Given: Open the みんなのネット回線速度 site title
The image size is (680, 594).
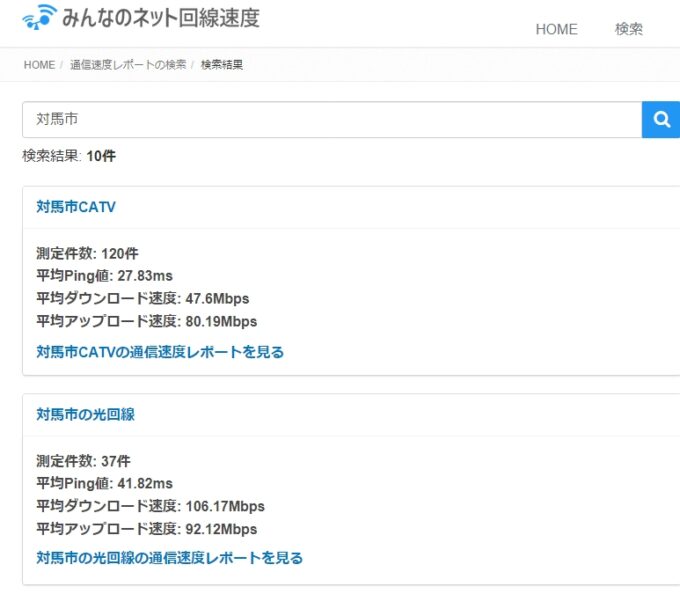Looking at the screenshot, I should [160, 18].
